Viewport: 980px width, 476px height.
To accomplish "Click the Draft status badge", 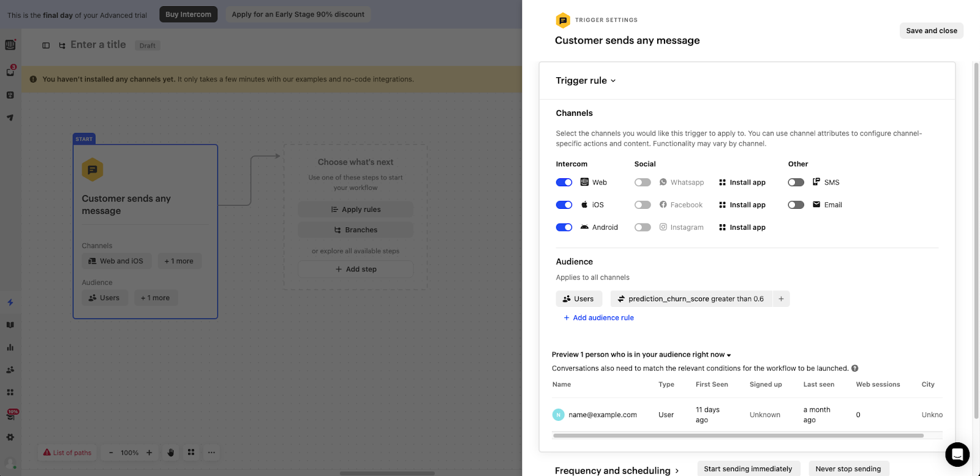I will [147, 45].
